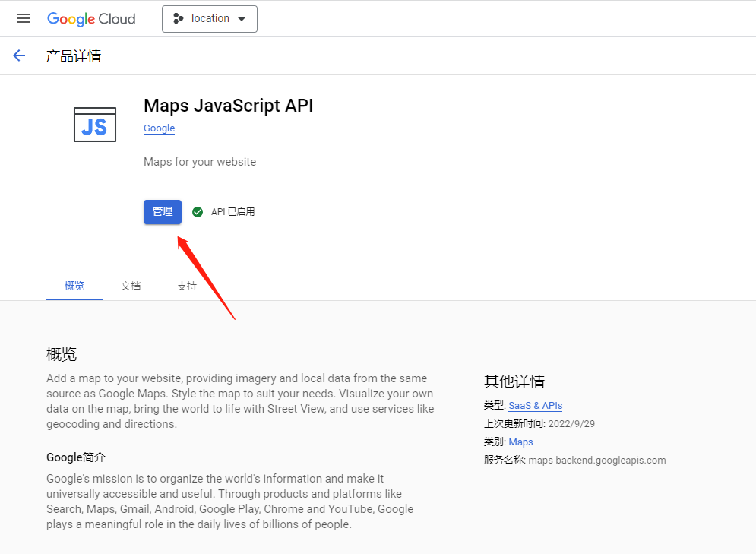Click the Maps JavaScript API JS icon

point(95,125)
